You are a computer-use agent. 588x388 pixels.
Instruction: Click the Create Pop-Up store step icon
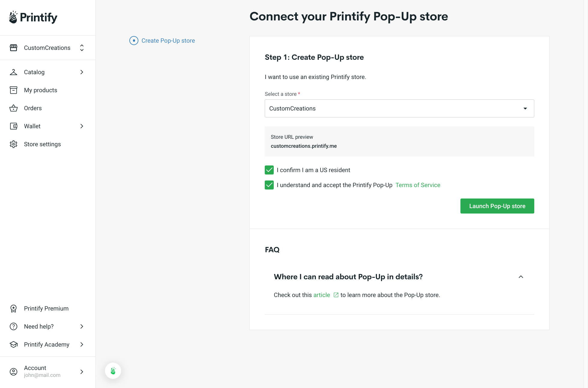[133, 41]
